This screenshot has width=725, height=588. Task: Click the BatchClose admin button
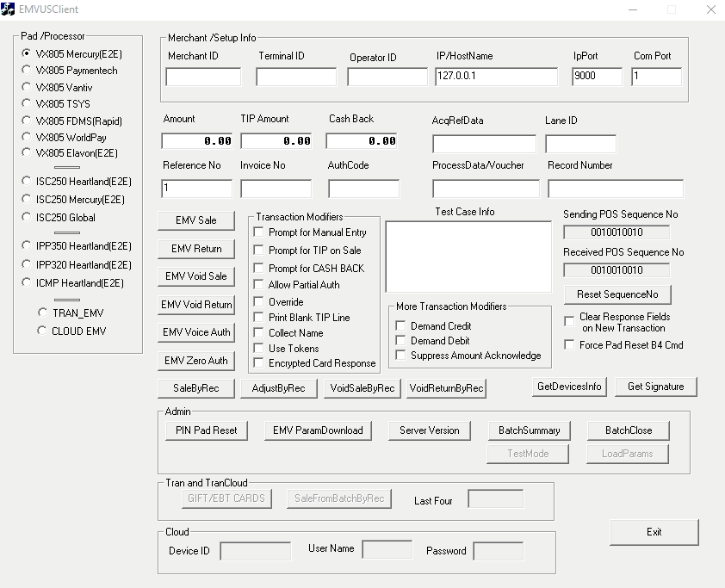[628, 430]
